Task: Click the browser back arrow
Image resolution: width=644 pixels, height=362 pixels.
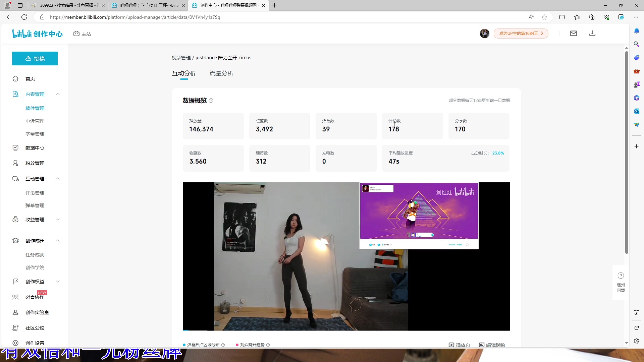Action: [9, 17]
